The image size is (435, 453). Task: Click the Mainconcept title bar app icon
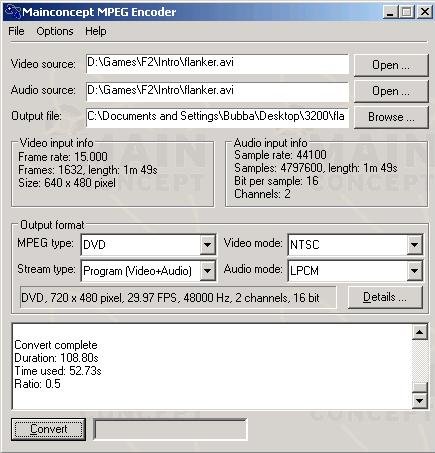13,11
